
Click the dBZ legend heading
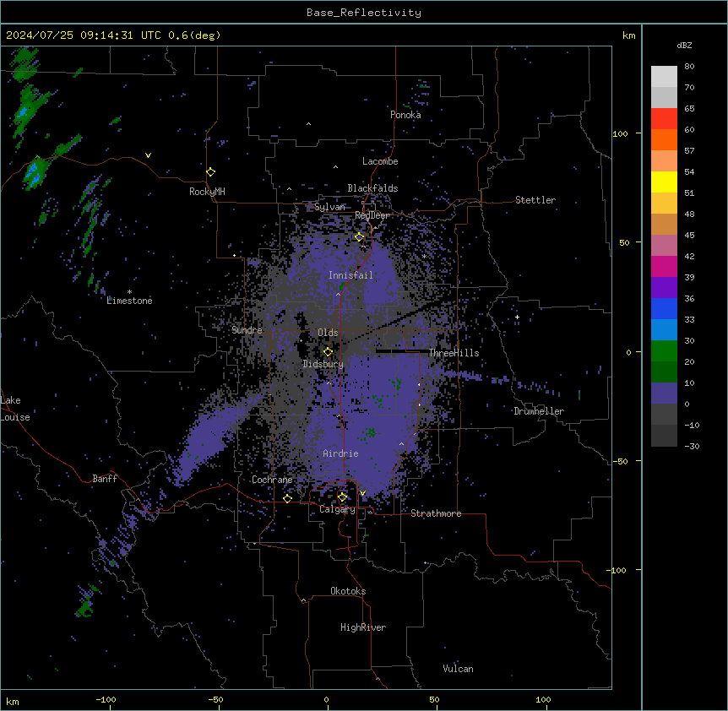684,45
